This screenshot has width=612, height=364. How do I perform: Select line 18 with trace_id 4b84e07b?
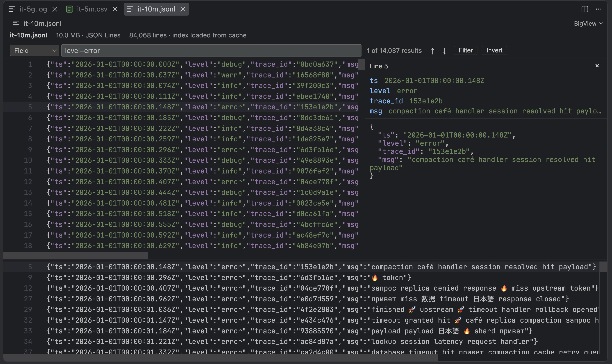[x=181, y=246]
